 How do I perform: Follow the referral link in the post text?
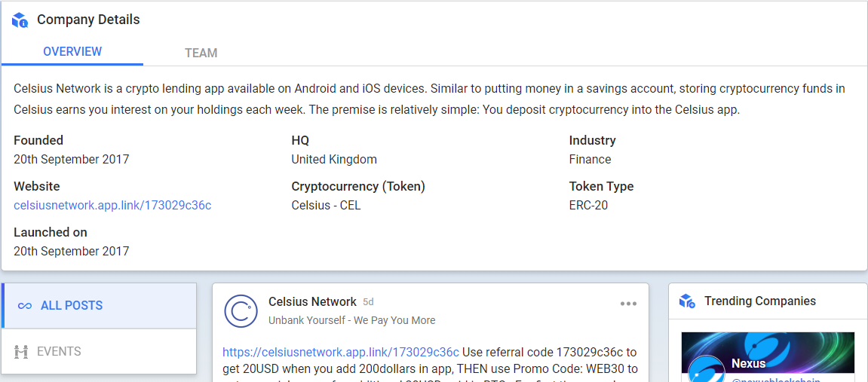pyautogui.click(x=340, y=352)
